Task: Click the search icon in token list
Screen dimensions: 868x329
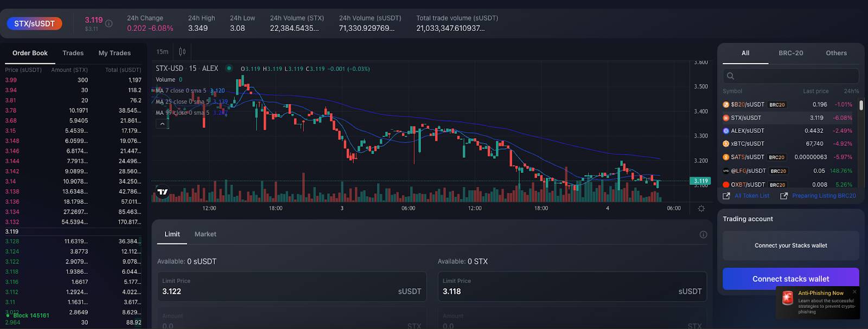Action: 731,76
